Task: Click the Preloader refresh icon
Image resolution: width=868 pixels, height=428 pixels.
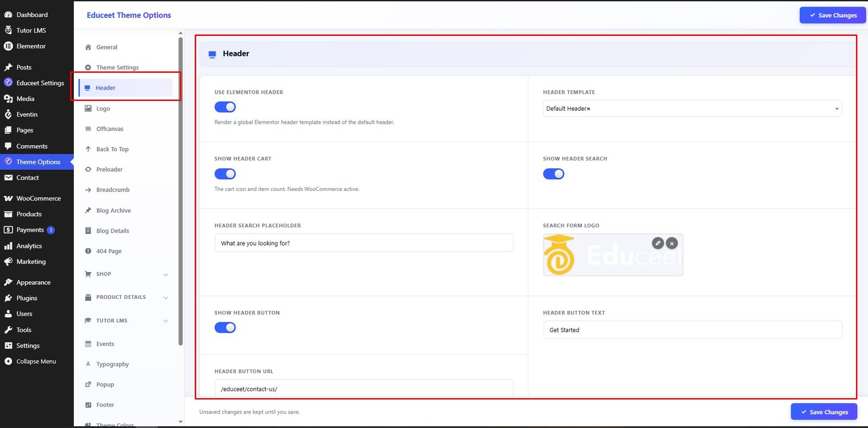Action: (88, 169)
